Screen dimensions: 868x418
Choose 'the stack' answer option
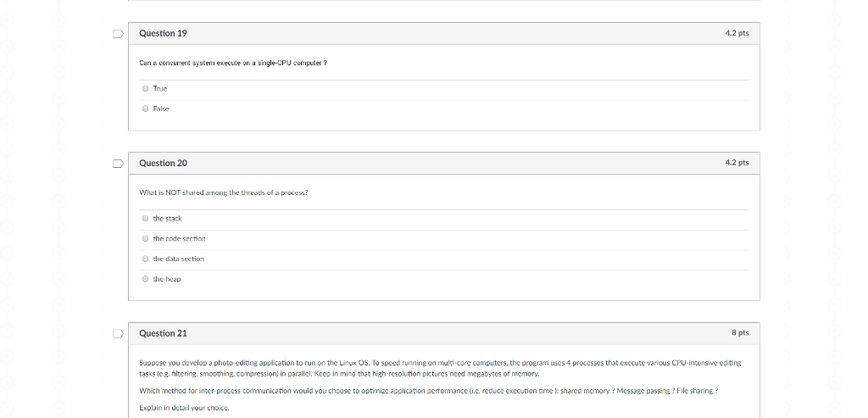pos(146,219)
